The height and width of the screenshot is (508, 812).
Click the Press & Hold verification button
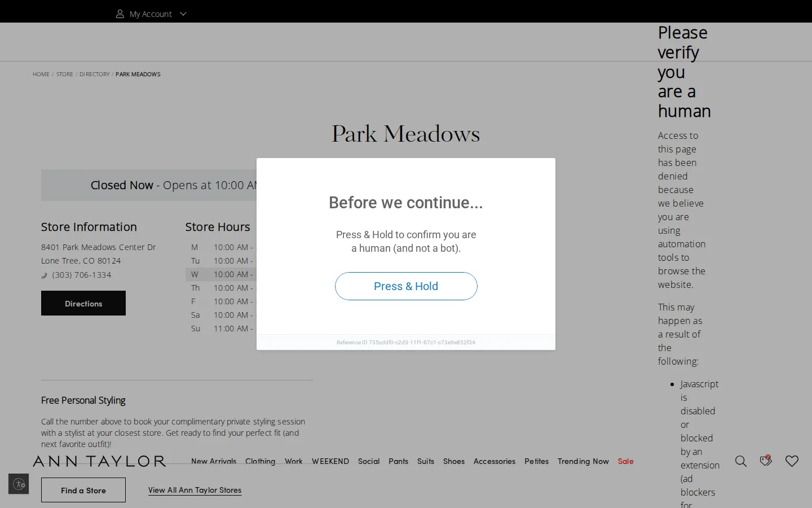tap(406, 286)
